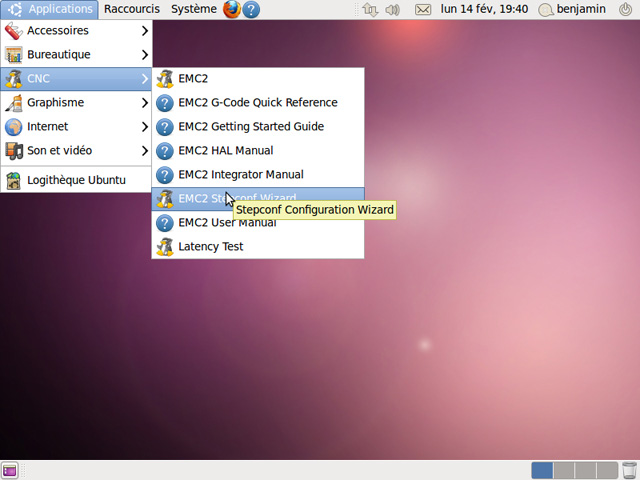Open EMC2 Getting Started Guide
This screenshot has width=640, height=480.
258,127
